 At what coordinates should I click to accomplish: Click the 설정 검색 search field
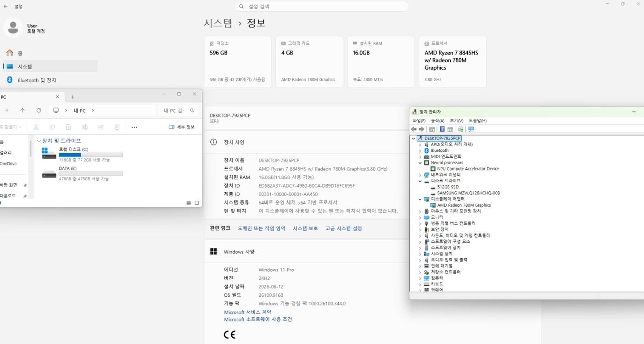click(322, 6)
